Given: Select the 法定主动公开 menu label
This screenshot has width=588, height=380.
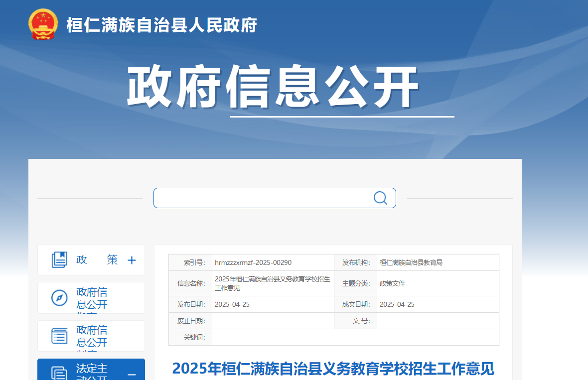Looking at the screenshot, I should click(92, 371).
